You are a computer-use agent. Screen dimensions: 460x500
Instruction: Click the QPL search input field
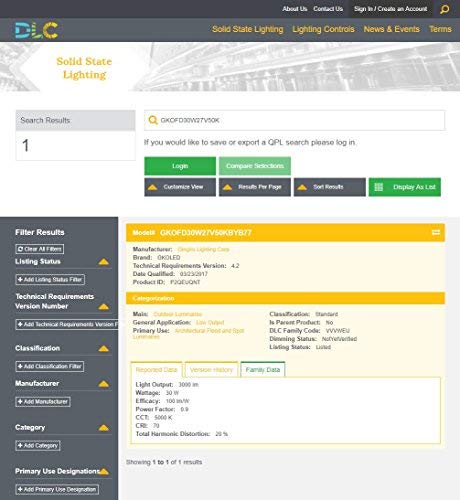[295, 120]
